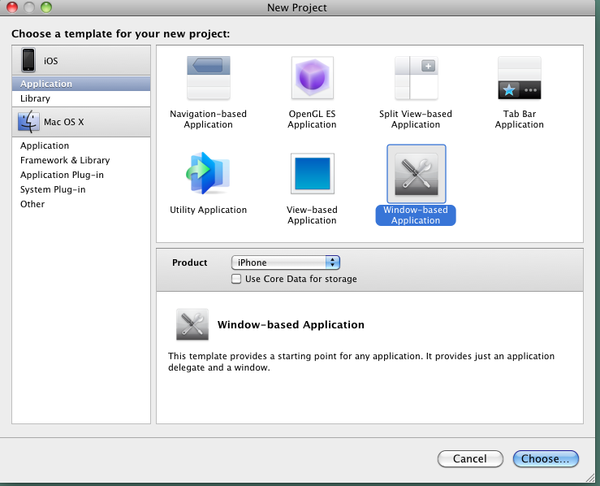Click the Split View-based Application label text
The image size is (600, 486).
click(416, 119)
